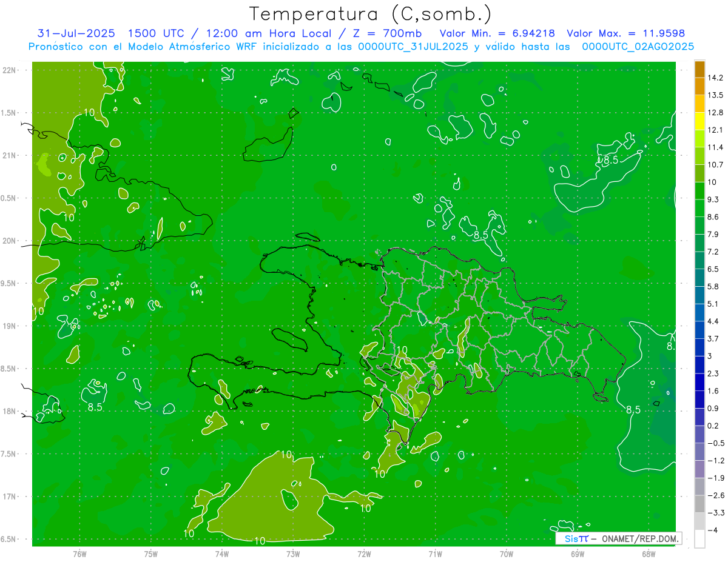Click the '70W' longitude axis label

(x=506, y=554)
